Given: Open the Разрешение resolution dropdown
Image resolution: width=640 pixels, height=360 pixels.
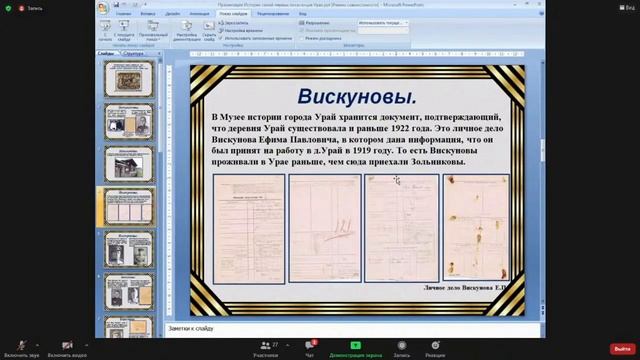Looking at the screenshot, I should (383, 23).
